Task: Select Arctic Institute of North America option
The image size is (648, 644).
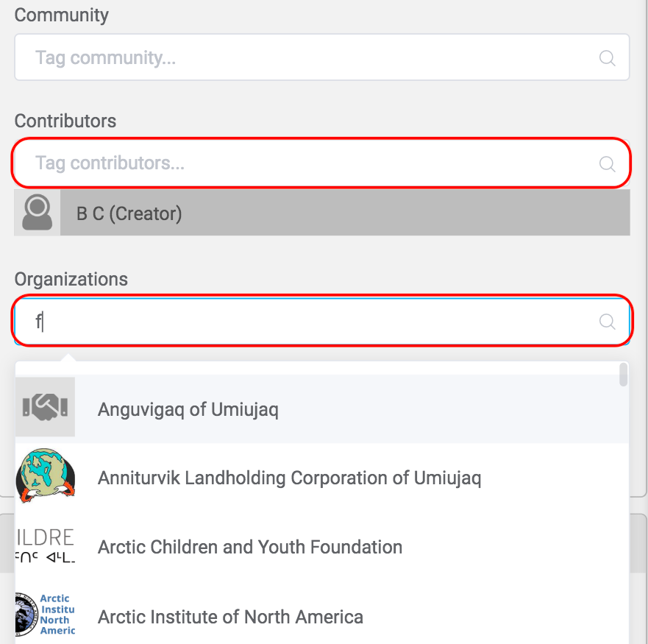Action: pos(230,617)
